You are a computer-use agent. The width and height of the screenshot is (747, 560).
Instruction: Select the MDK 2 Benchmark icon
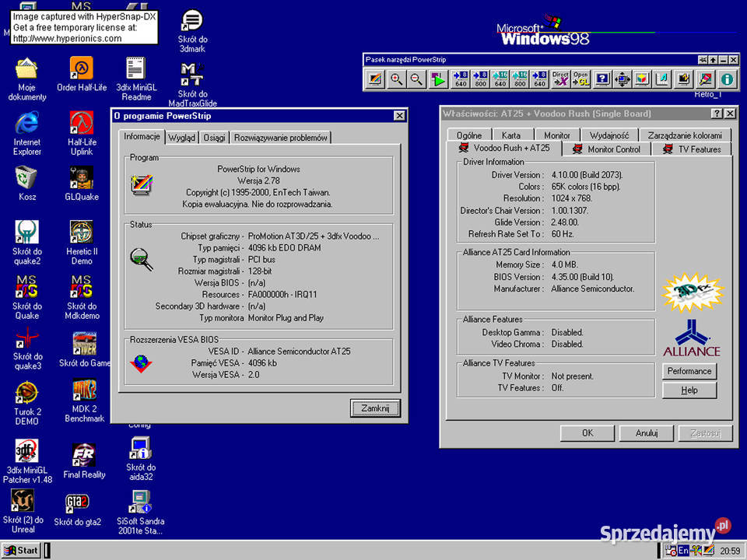point(84,401)
